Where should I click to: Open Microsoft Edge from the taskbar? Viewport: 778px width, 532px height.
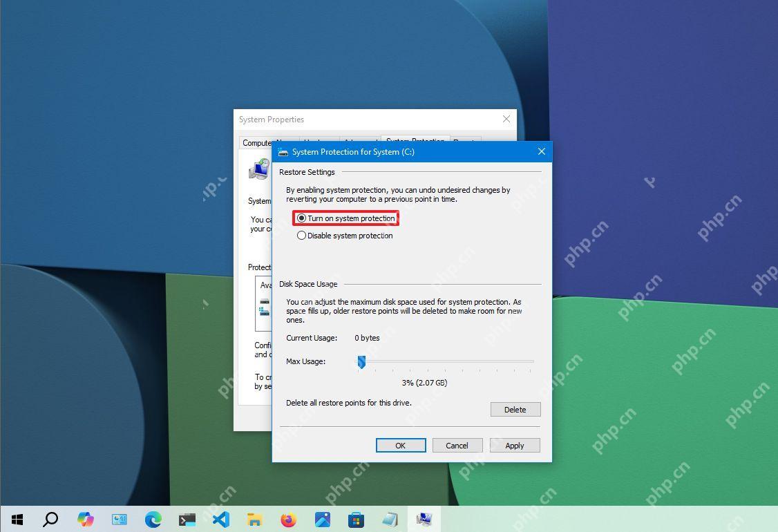pos(153,520)
